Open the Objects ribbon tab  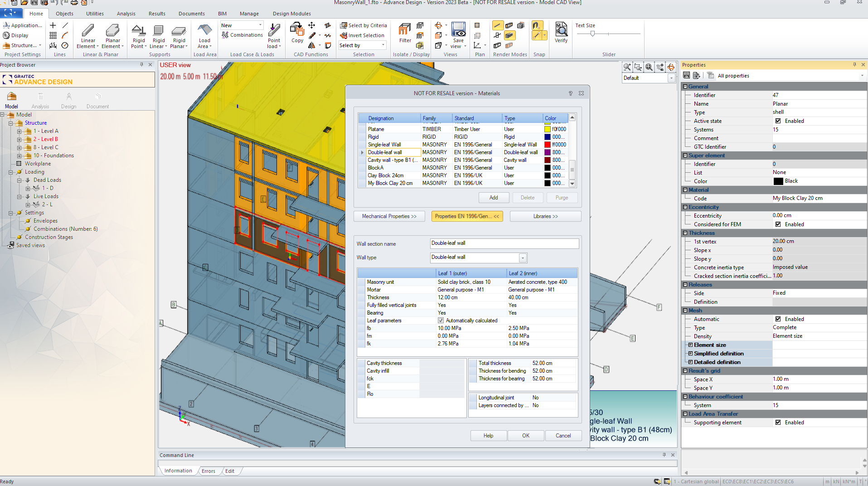64,14
